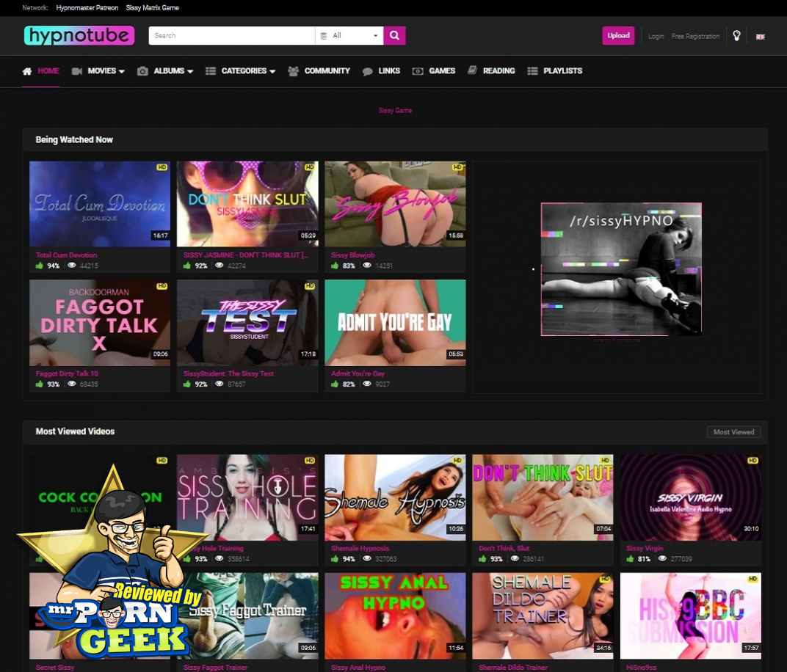The height and width of the screenshot is (672, 787).
Task: Click the site logo in the header
Action: [79, 36]
